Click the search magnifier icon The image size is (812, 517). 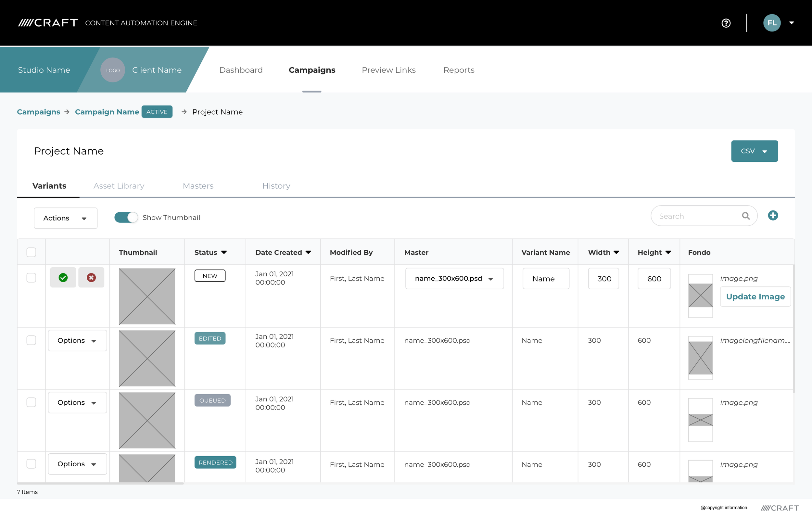745,216
